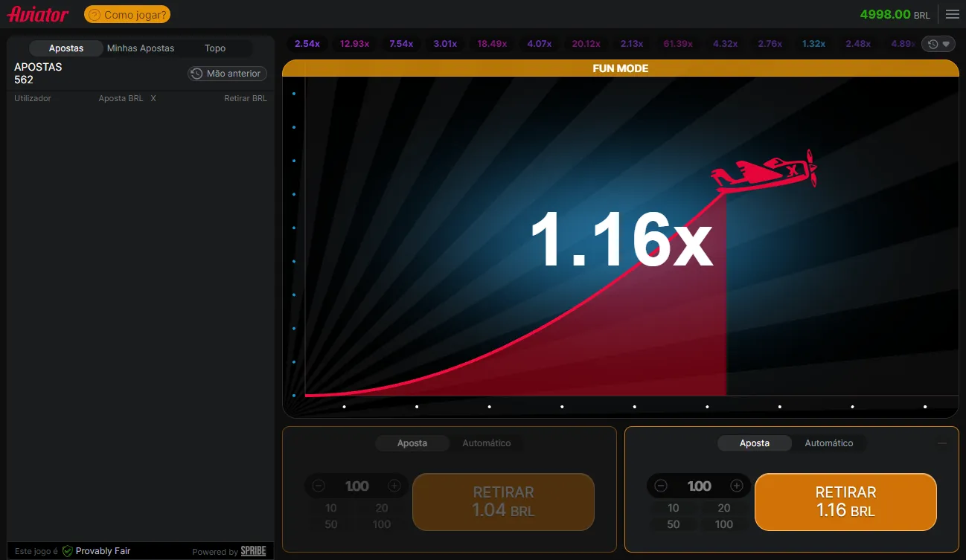Select Aposta tab in left bet panel

point(412,443)
